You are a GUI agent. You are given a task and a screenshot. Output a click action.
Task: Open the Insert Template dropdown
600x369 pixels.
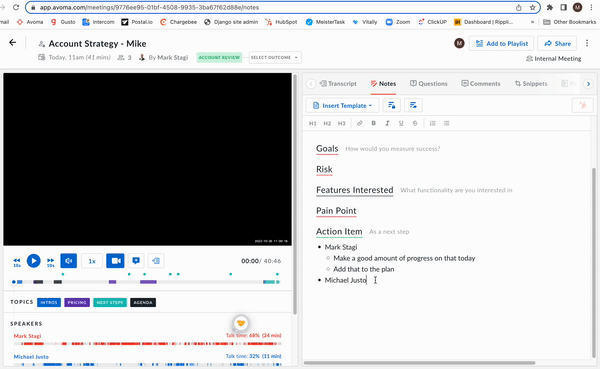[342, 106]
